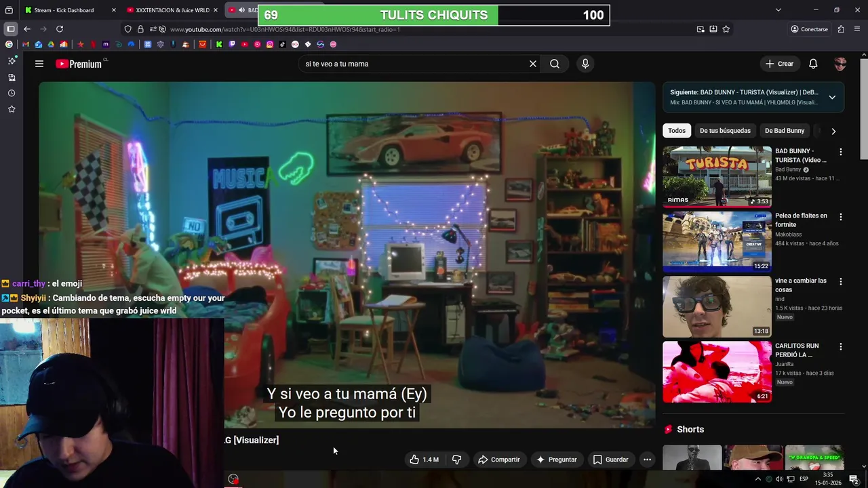Switch to Stream - Kick Dashboard tab
The width and height of the screenshot is (868, 488).
coord(64,10)
